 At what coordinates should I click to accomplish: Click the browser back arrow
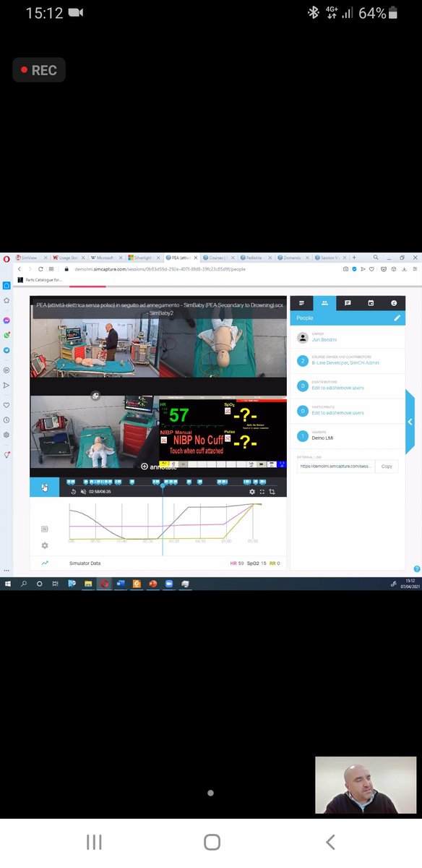20,268
